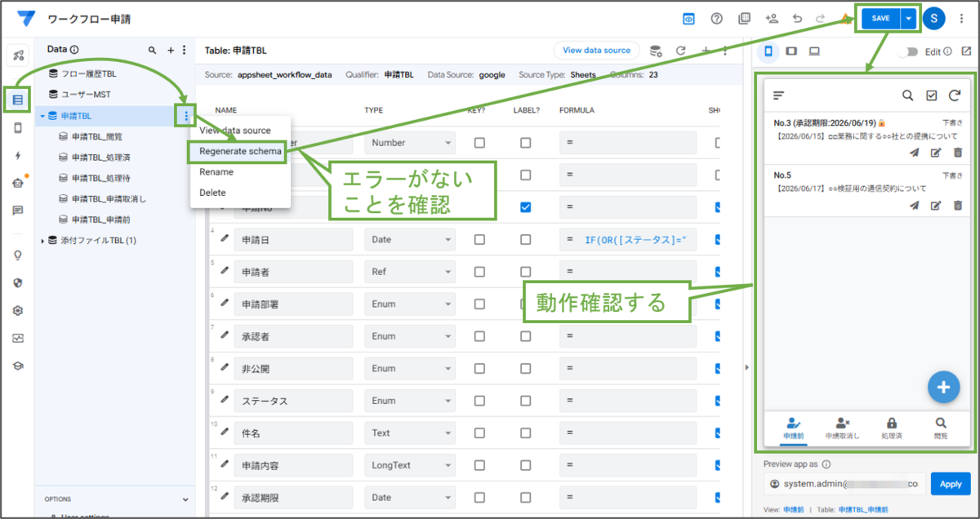Choose Rename from the context menu
The image size is (980, 519).
216,172
